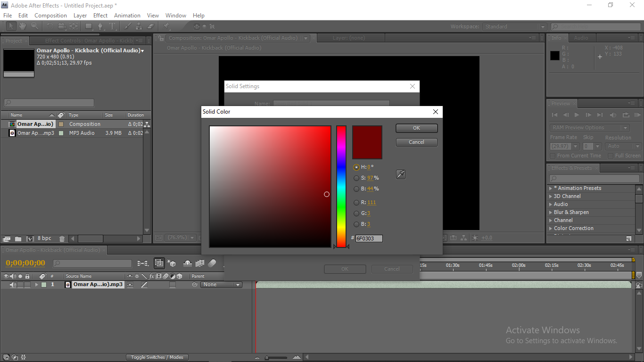This screenshot has width=644, height=362.
Task: Click the hex color input field 6F0303
Action: (x=369, y=239)
